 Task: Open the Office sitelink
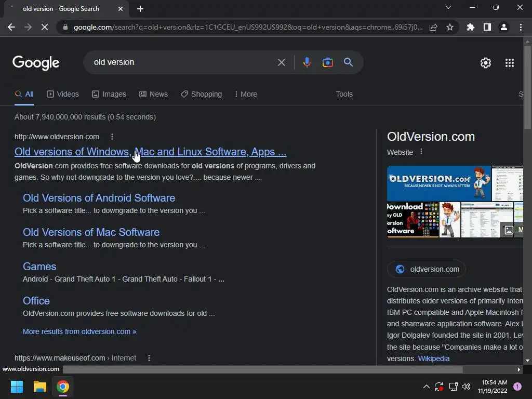point(36,301)
